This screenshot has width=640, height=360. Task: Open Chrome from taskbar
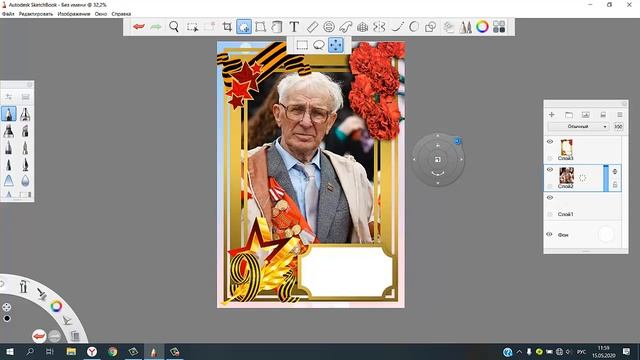coord(113,351)
